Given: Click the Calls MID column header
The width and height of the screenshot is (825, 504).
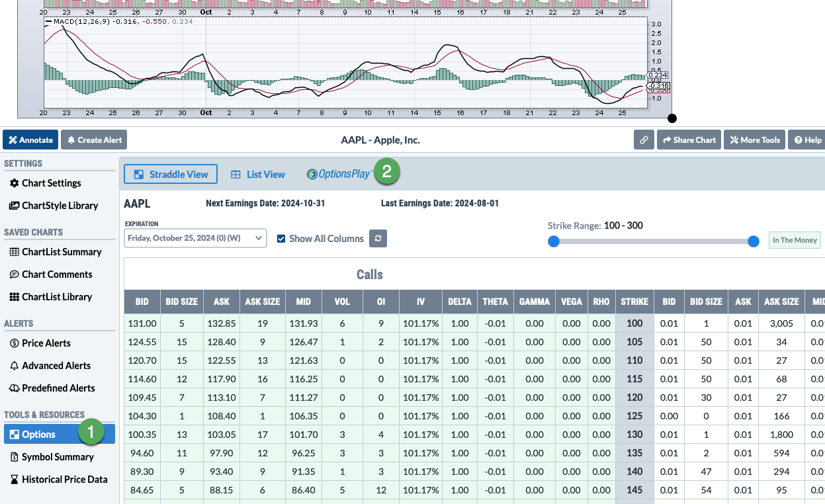Looking at the screenshot, I should 304,302.
